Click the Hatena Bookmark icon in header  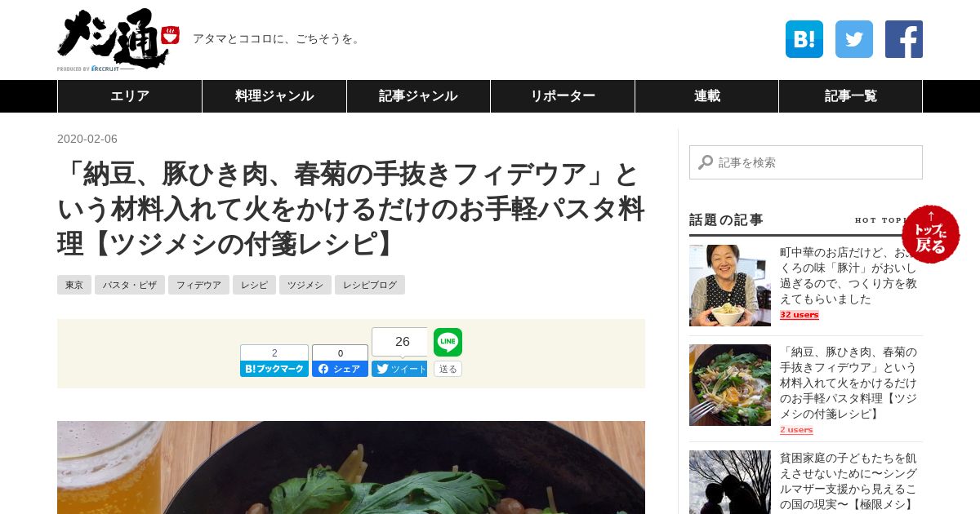(804, 39)
